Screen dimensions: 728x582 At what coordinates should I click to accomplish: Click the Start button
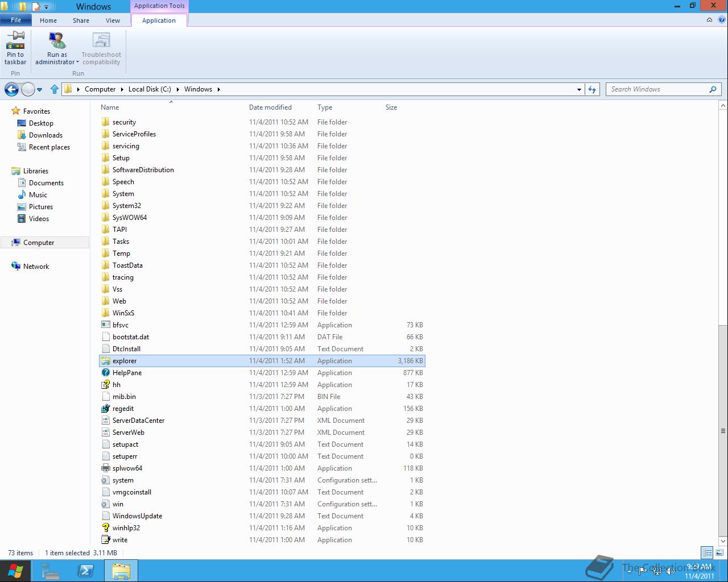click(x=15, y=571)
